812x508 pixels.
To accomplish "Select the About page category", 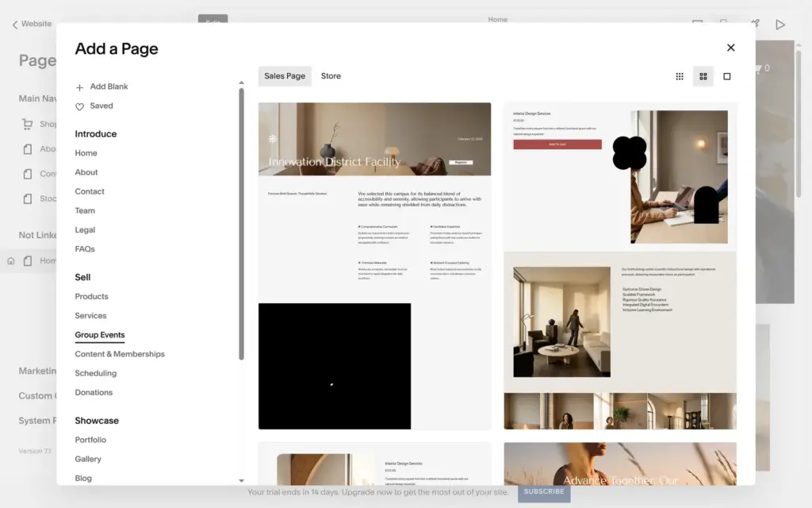I will pos(86,172).
